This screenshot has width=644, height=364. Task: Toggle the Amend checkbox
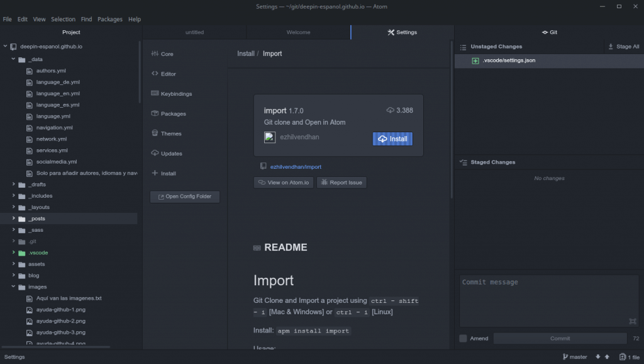click(x=463, y=338)
